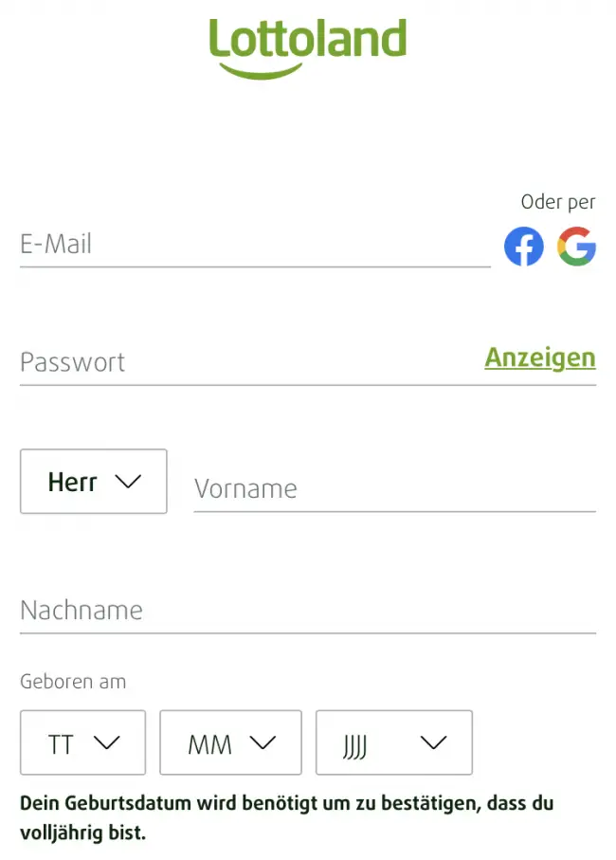Click the green swoosh under Lottoland wordmark
Viewport: 616px width, 860px height.
261,69
